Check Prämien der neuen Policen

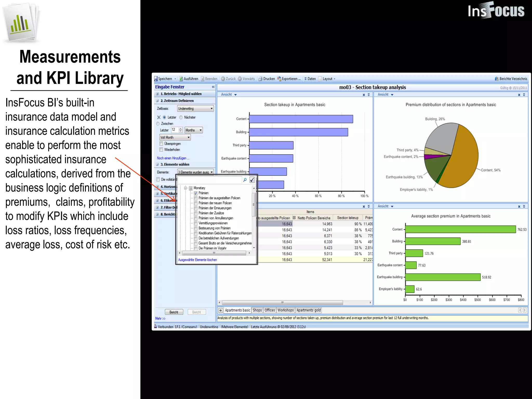pos(196,203)
